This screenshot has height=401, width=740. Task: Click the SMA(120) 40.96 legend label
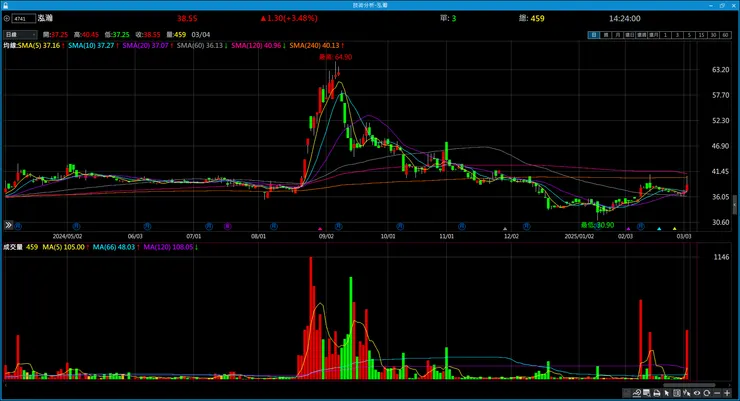point(256,45)
